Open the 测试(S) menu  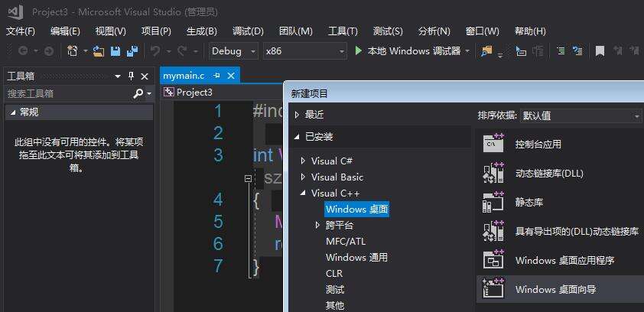[388, 31]
